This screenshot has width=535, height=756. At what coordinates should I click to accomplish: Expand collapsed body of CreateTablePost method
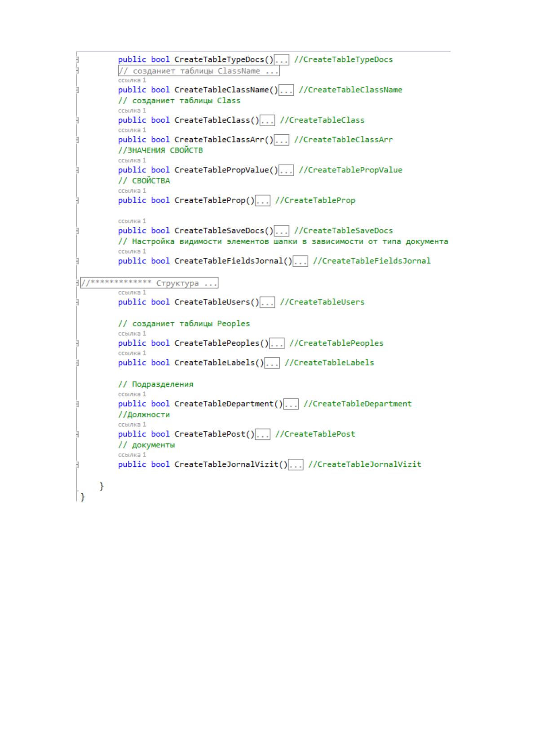263,434
